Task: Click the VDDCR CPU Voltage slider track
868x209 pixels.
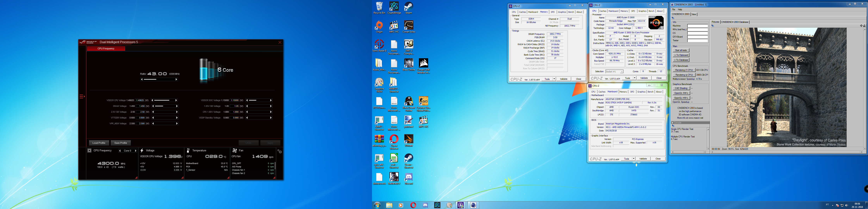Action: pos(164,100)
